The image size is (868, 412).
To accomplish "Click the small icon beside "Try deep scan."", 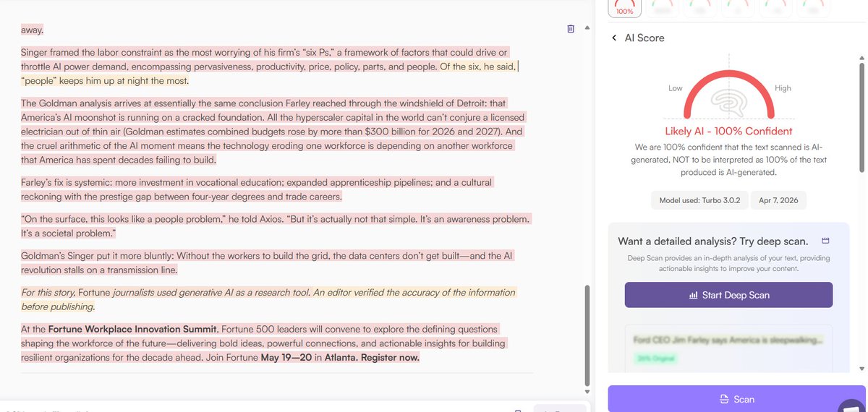I will click(x=825, y=241).
